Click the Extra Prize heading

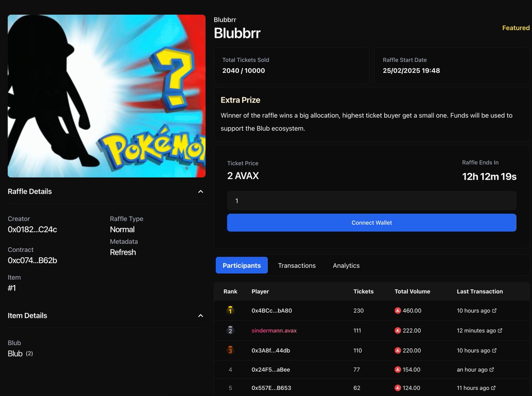click(x=240, y=100)
